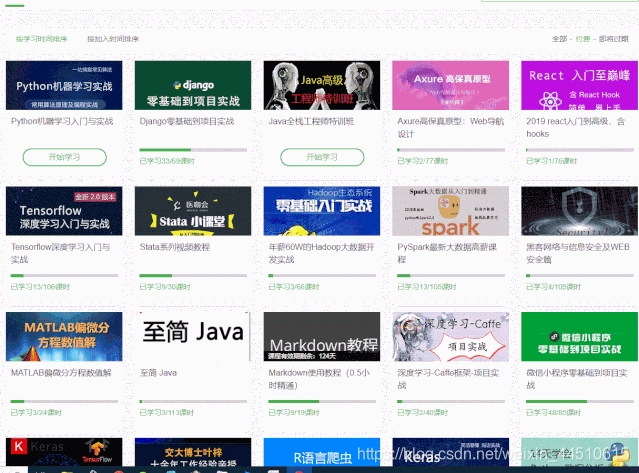This screenshot has width=639, height=473.
Task: Open course title Java全栈工程师特训班
Action: click(x=311, y=121)
